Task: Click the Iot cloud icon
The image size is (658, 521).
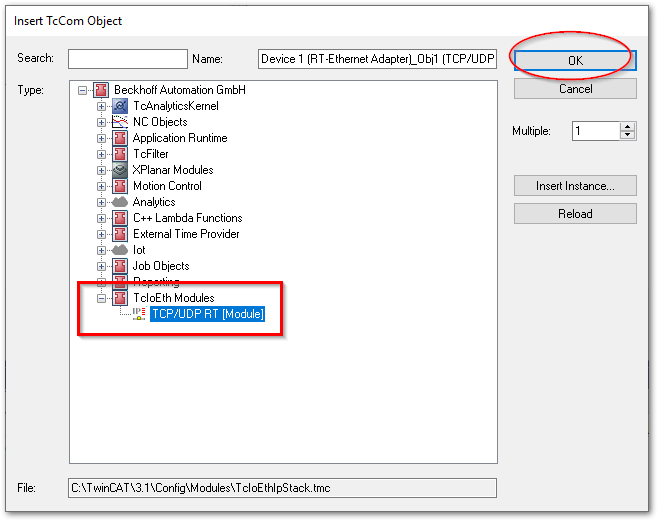Action: 120,250
